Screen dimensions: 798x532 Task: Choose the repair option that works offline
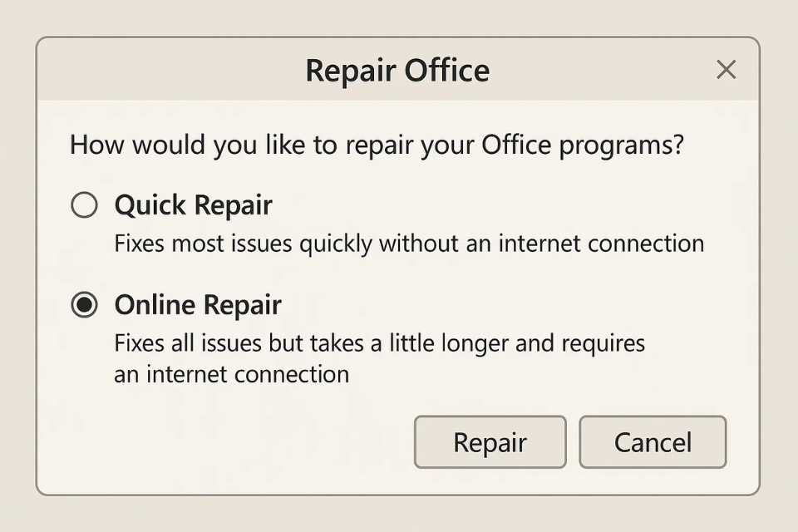[84, 204]
